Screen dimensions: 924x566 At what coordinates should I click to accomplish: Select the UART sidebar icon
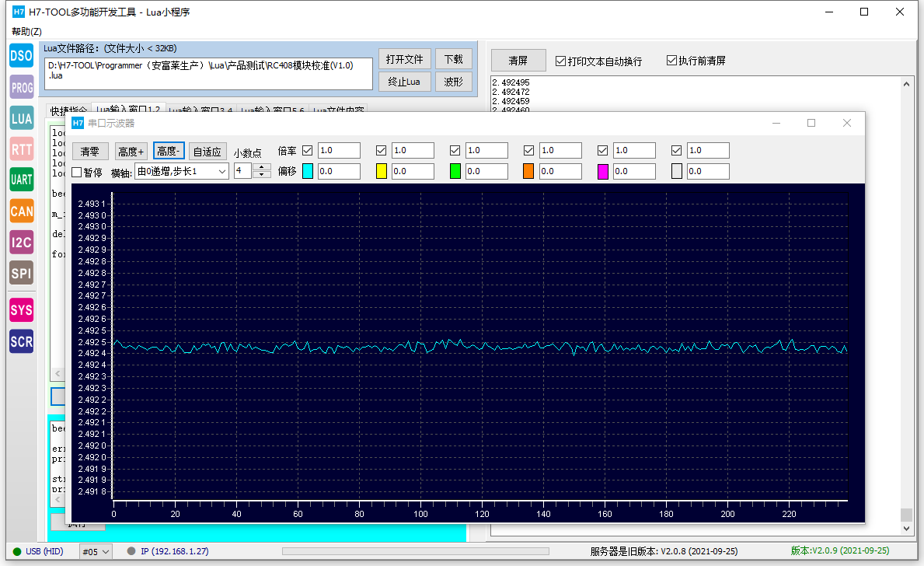pyautogui.click(x=21, y=180)
